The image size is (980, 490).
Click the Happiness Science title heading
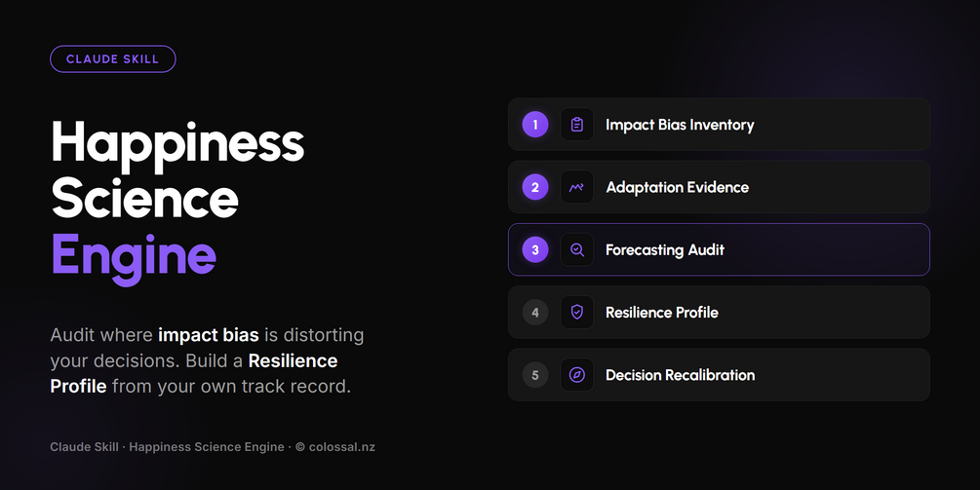[177, 170]
